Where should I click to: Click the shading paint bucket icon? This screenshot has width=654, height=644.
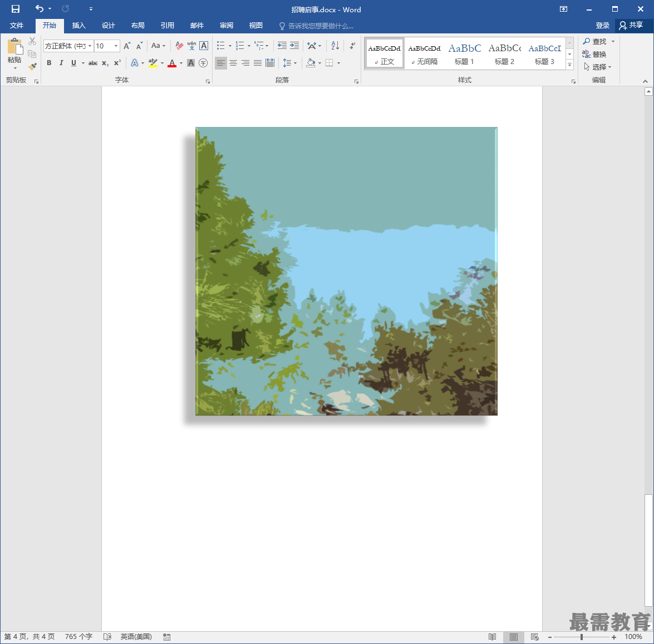[x=311, y=63]
